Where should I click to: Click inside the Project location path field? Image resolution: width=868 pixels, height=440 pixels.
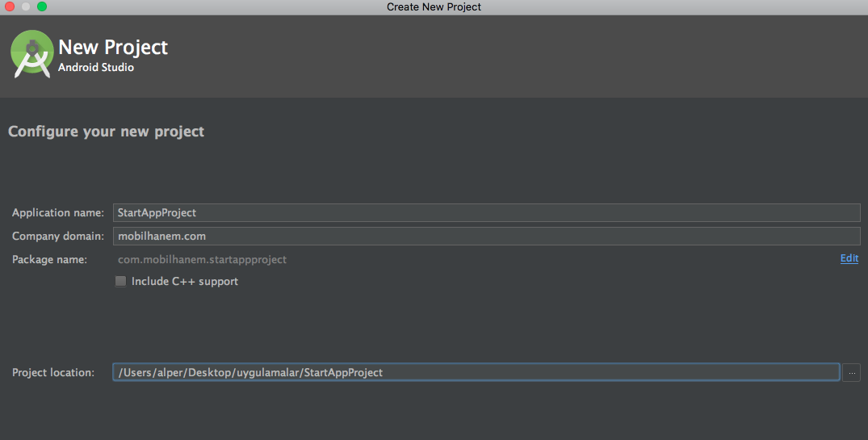pyautogui.click(x=476, y=372)
